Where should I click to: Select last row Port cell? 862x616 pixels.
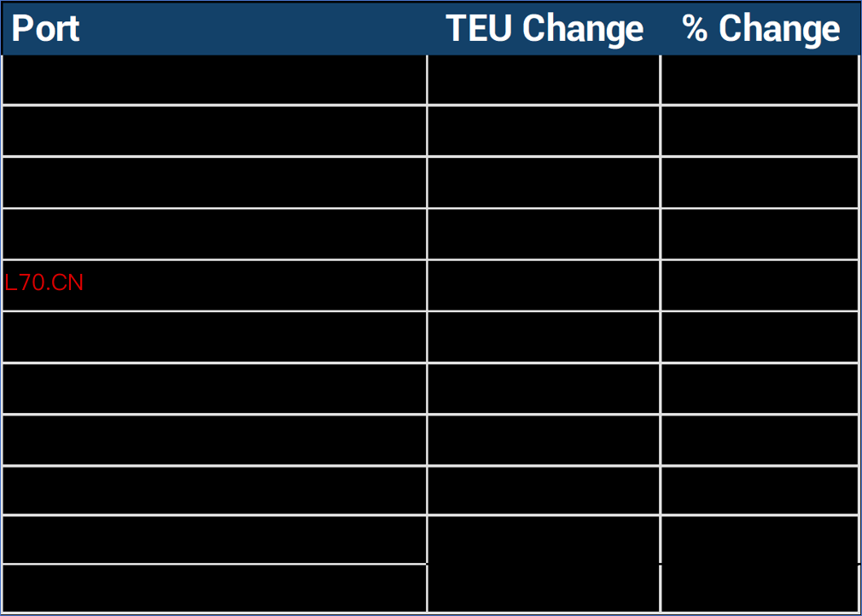pos(213,589)
